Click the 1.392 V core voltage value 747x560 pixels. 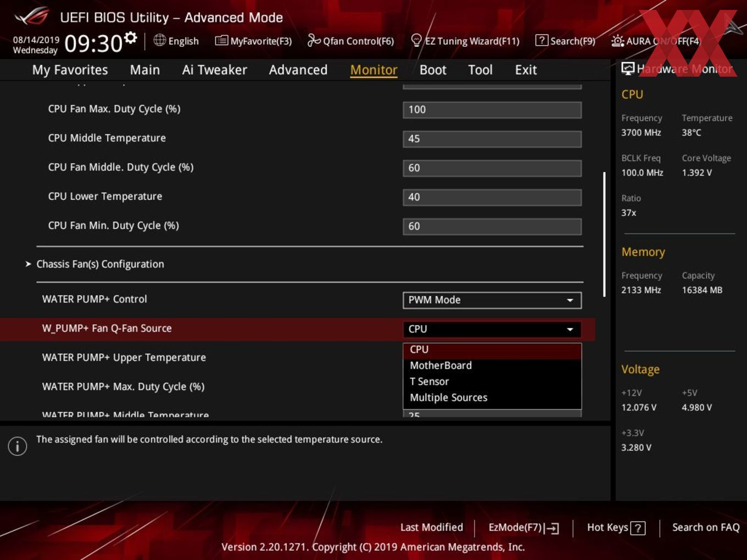pyautogui.click(x=697, y=172)
